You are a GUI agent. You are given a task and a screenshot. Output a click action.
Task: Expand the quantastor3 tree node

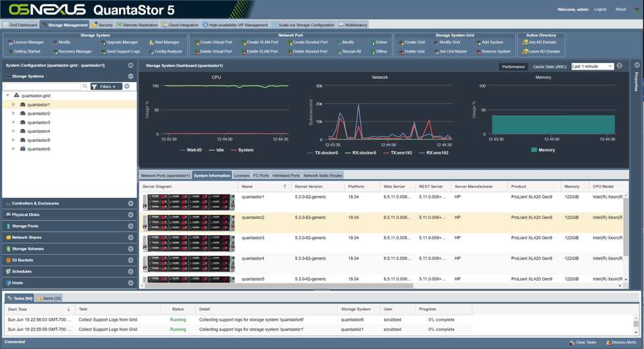point(13,122)
